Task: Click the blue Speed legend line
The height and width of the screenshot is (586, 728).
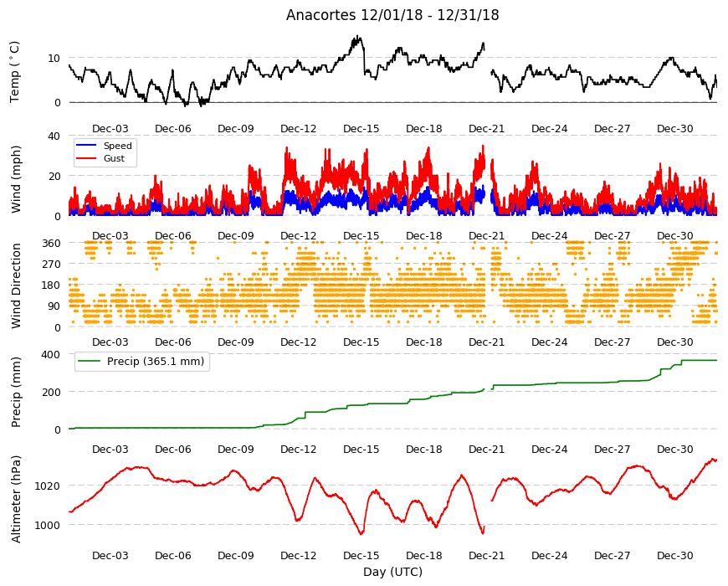Action: [86, 146]
